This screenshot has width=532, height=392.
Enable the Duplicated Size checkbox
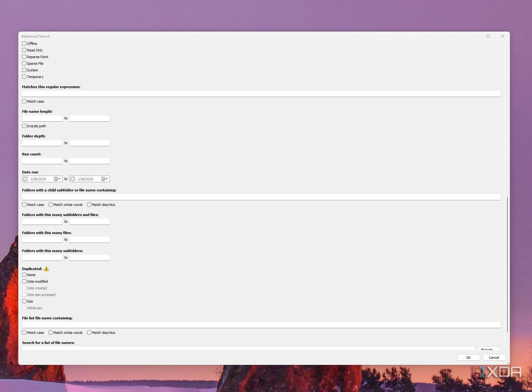24,301
